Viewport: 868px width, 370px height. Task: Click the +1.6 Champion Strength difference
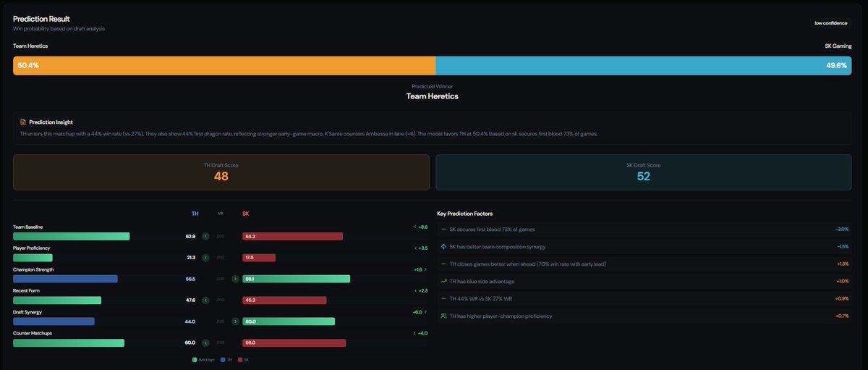tap(420, 269)
